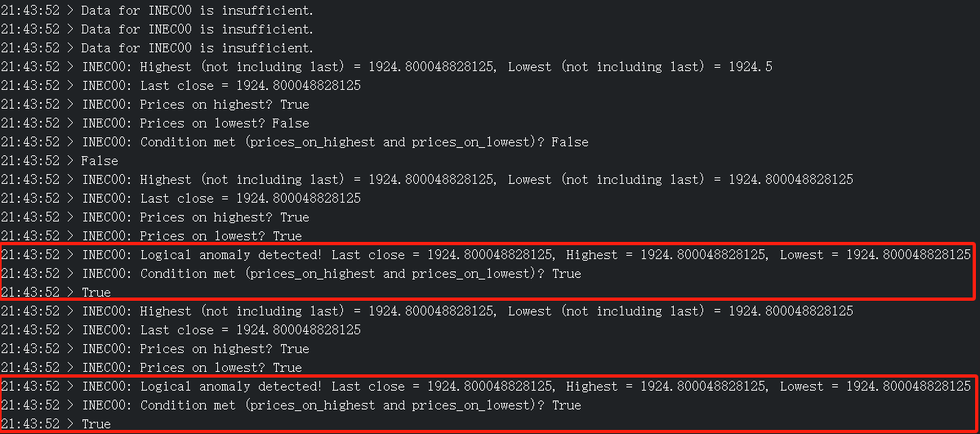The height and width of the screenshot is (434, 980).
Task: Select the "Condition met" line ending in False
Action: [295, 142]
